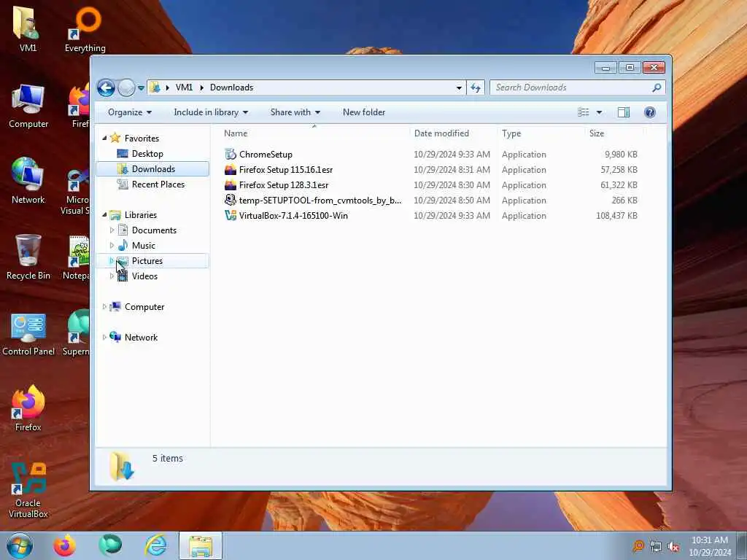Expand the Music library
The height and width of the screenshot is (560, 747).
[x=112, y=246]
